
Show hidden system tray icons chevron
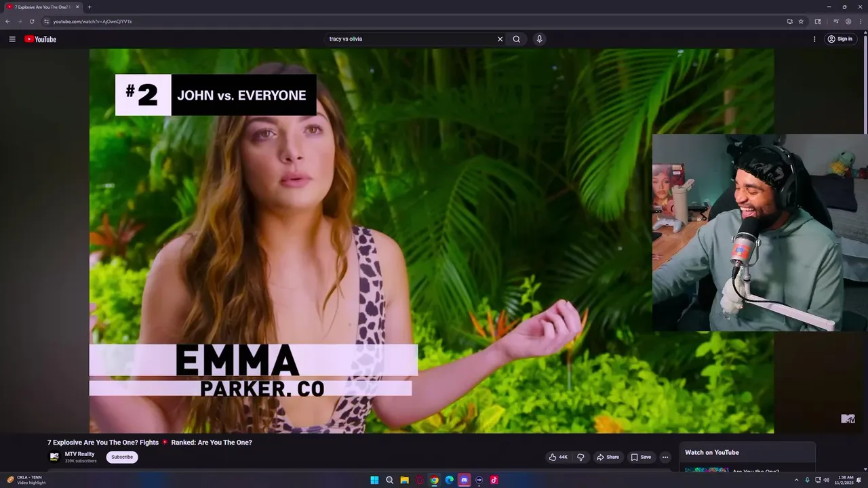tap(796, 480)
